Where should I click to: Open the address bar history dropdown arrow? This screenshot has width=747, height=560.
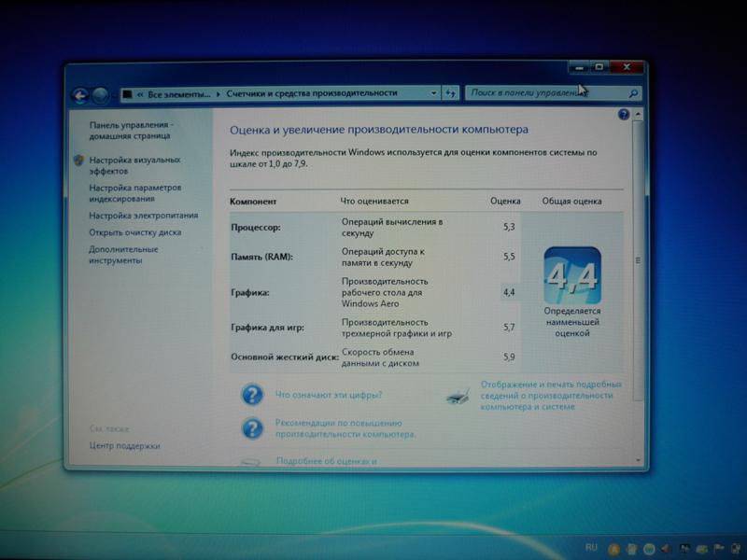433,93
